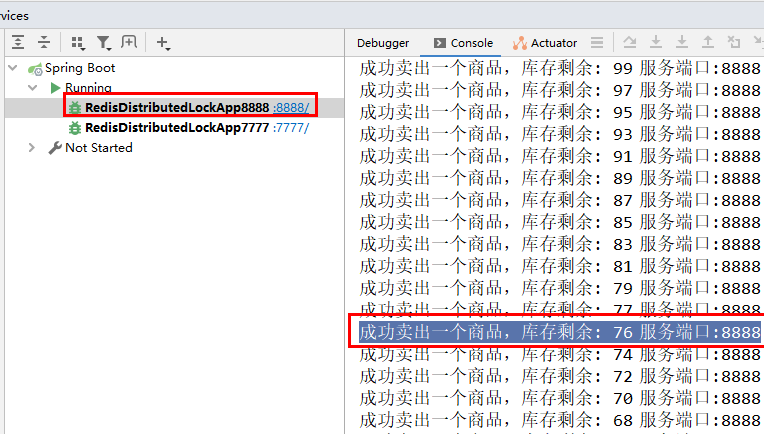
Task: Click the Force Step Into debugger icon
Action: click(x=682, y=42)
